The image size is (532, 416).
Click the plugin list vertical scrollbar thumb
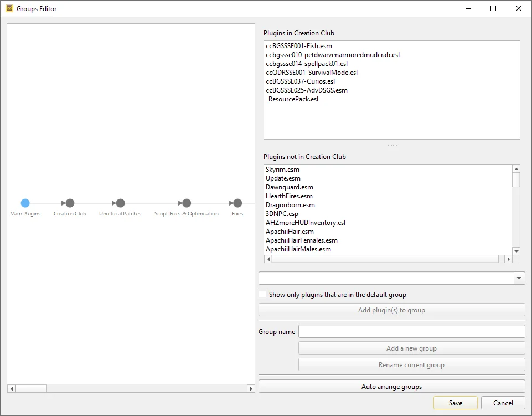pos(516,179)
